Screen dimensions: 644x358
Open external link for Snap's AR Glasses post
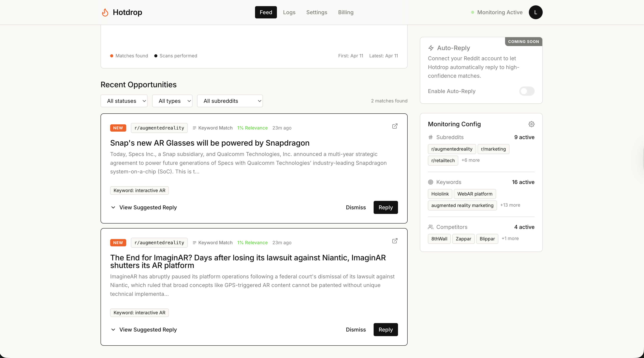click(395, 126)
